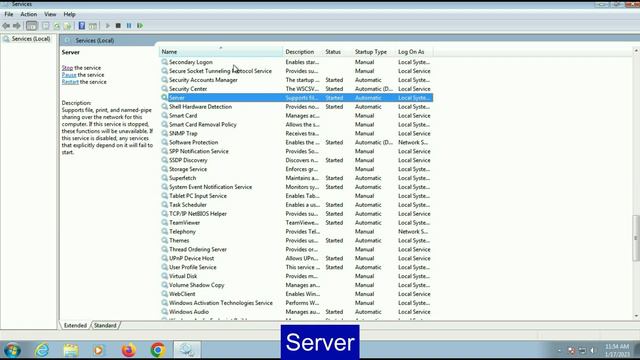Select the Telephony service
Image resolution: width=640 pixels, height=360 pixels.
pyautogui.click(x=296, y=232)
